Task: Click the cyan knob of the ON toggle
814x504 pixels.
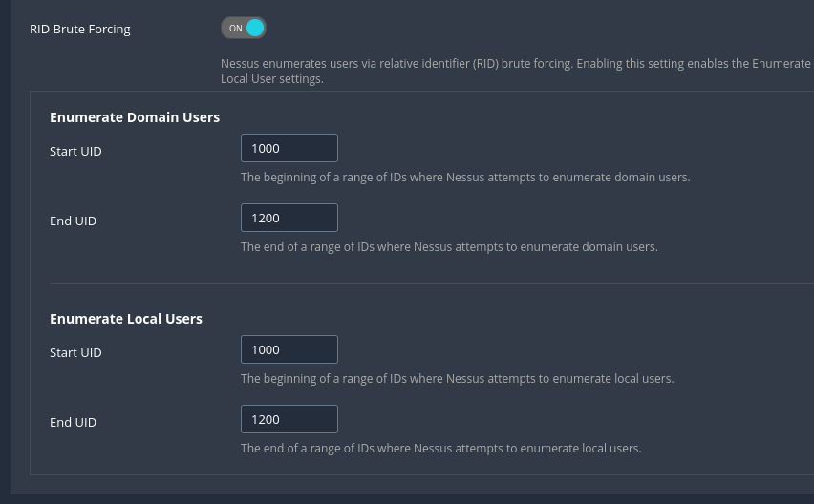Action: [255, 29]
